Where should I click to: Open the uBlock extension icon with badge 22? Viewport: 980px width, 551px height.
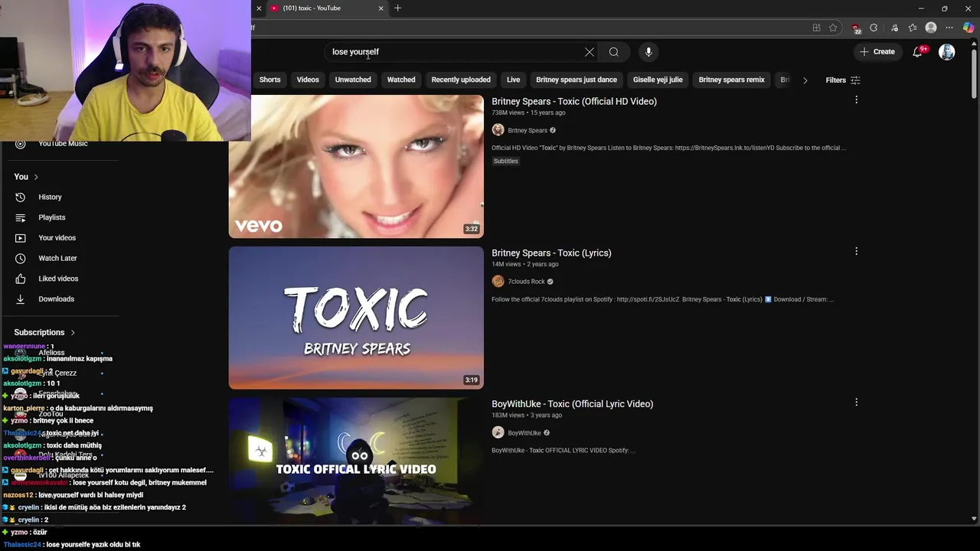pyautogui.click(x=856, y=28)
